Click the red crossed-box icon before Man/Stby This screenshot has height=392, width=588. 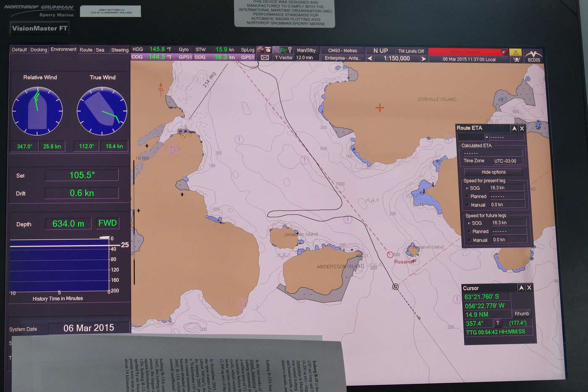[x=268, y=50]
